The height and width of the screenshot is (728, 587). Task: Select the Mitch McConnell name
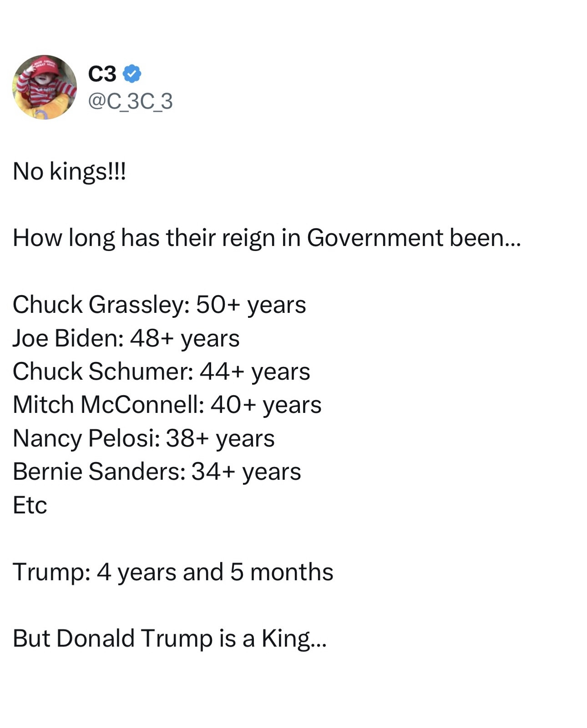point(106,405)
